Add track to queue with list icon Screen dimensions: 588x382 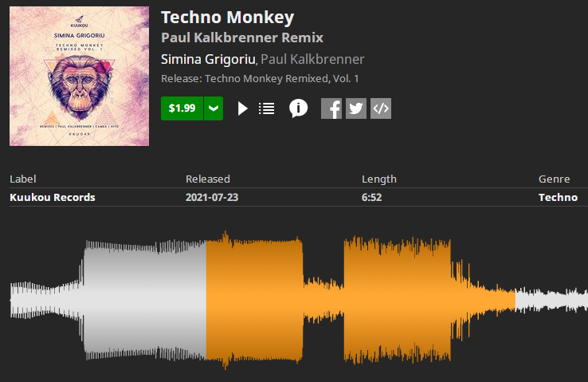(267, 108)
